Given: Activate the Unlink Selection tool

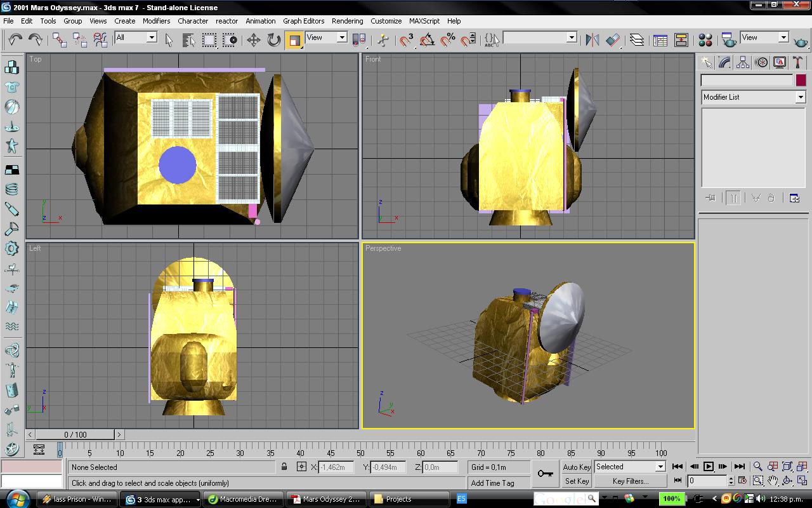Looking at the screenshot, I should click(80, 40).
